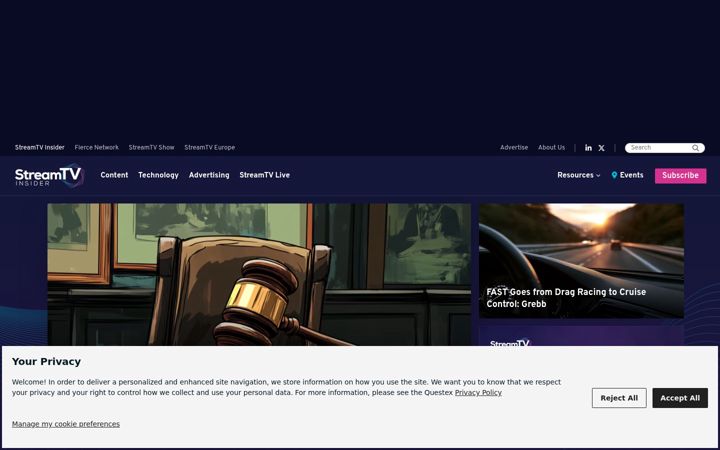Go to the Events page

631,175
